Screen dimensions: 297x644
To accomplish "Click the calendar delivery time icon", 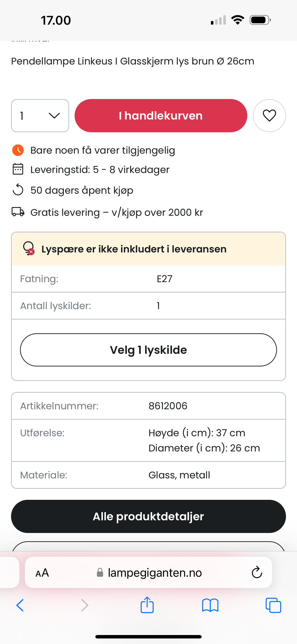I will pos(18,169).
